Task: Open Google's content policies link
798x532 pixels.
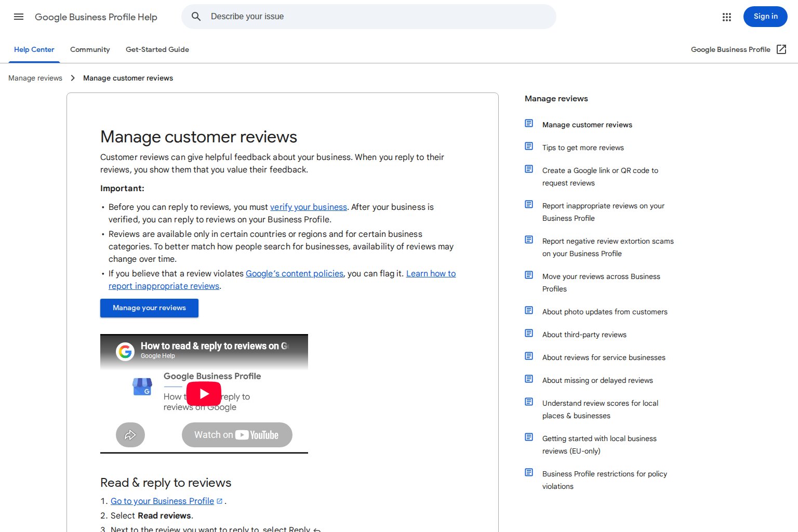Action: tap(295, 273)
